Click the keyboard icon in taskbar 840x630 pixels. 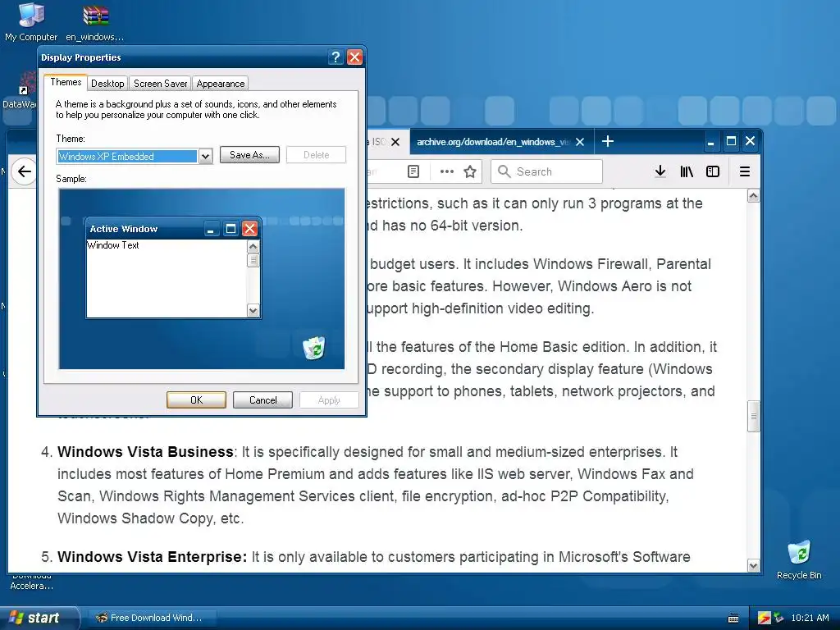click(x=733, y=619)
